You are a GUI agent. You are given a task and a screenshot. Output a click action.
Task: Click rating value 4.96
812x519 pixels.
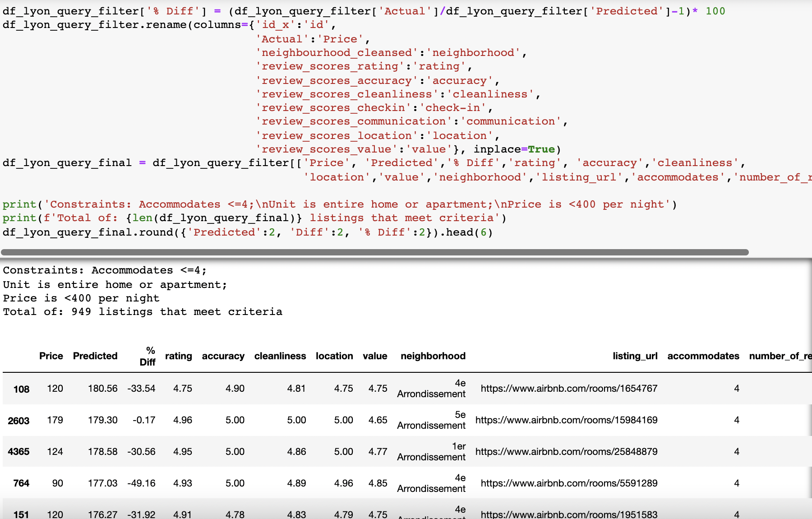click(x=183, y=420)
